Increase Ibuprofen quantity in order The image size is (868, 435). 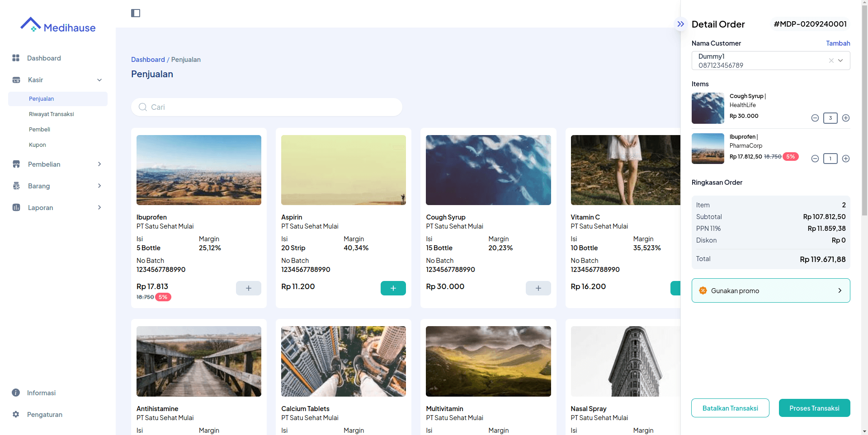click(x=846, y=159)
